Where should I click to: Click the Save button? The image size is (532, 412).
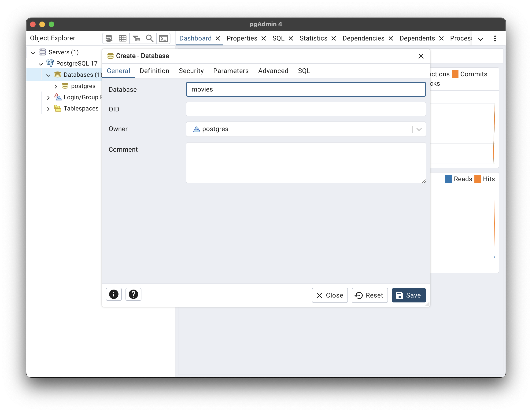pos(409,295)
